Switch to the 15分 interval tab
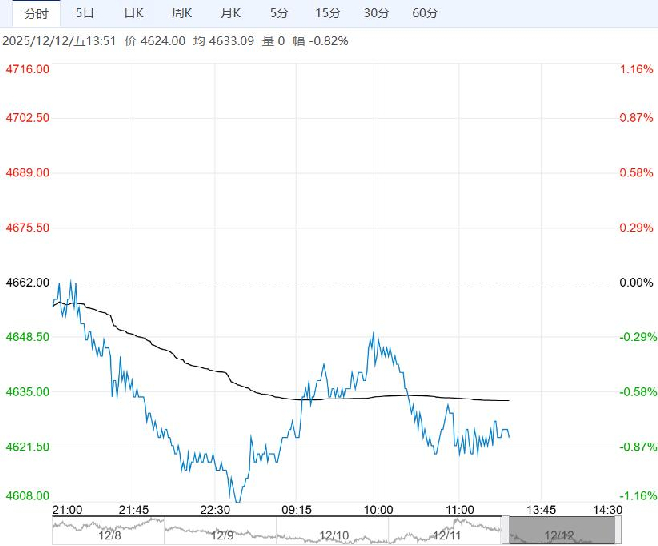 [327, 13]
